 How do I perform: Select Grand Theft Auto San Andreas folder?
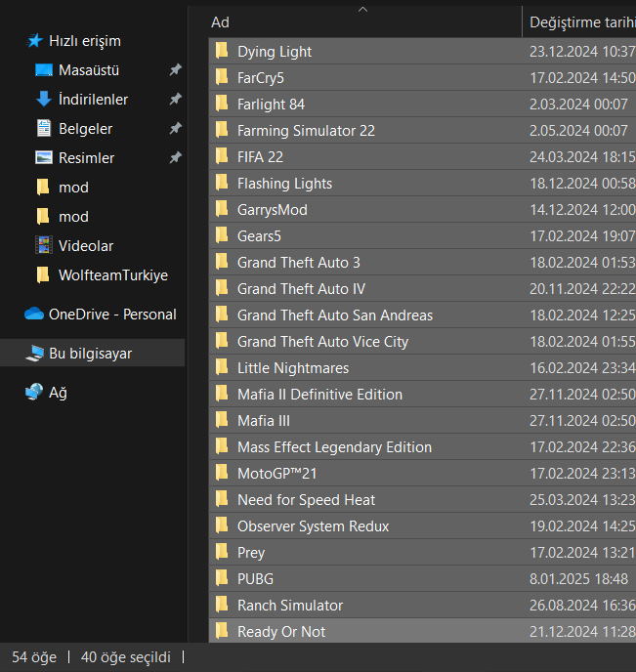pos(335,315)
